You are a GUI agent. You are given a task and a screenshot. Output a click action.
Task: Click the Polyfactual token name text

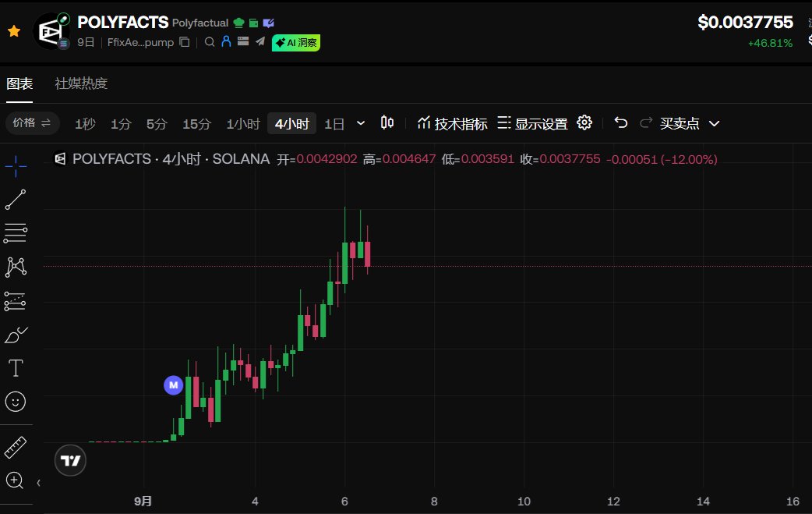click(x=200, y=23)
